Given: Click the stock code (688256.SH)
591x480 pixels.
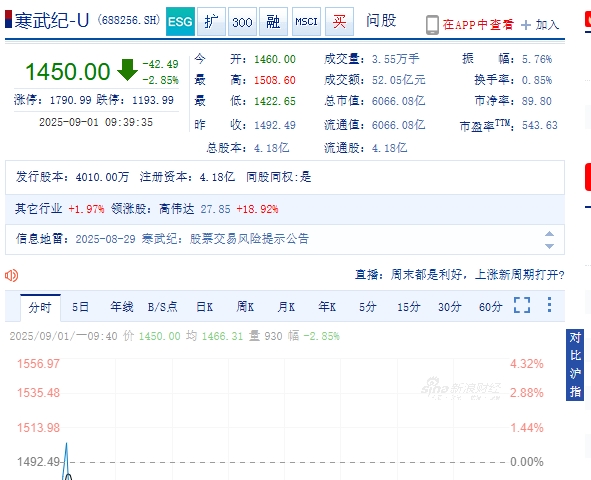Looking at the screenshot, I should 129,20.
